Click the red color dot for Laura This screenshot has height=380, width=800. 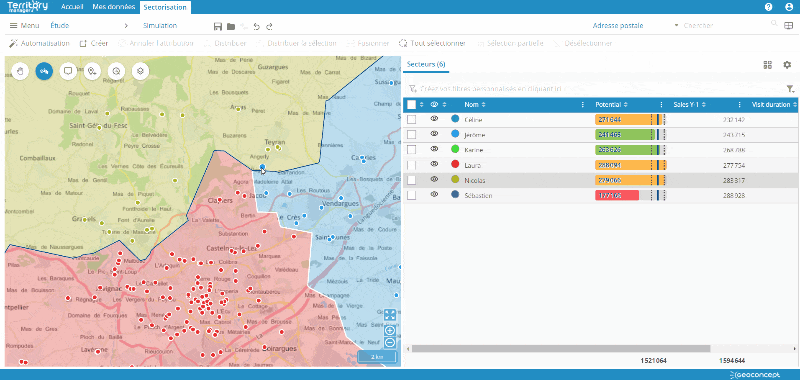[455, 165]
